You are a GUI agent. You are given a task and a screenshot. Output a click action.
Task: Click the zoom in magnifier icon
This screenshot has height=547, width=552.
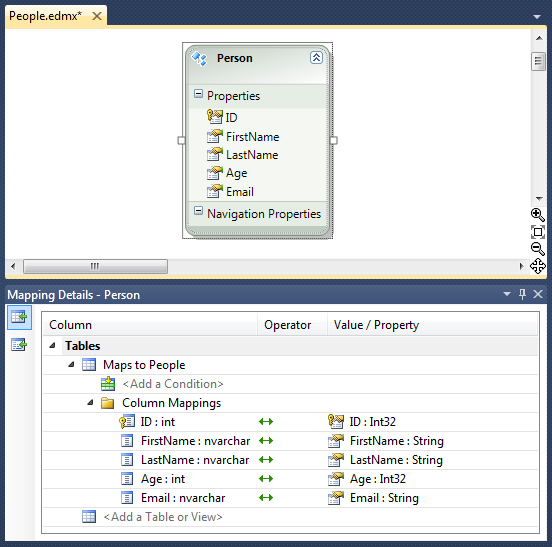[538, 214]
